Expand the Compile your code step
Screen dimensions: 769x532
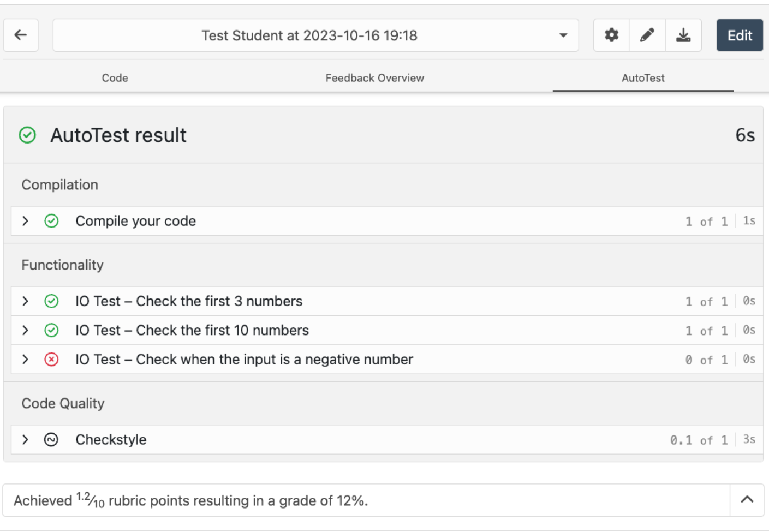25,221
